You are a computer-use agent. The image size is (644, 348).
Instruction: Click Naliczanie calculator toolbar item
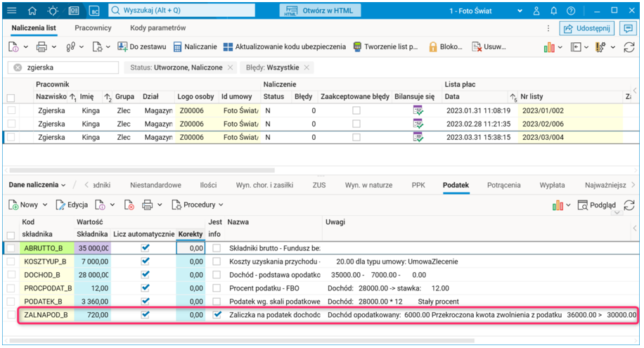(x=195, y=47)
